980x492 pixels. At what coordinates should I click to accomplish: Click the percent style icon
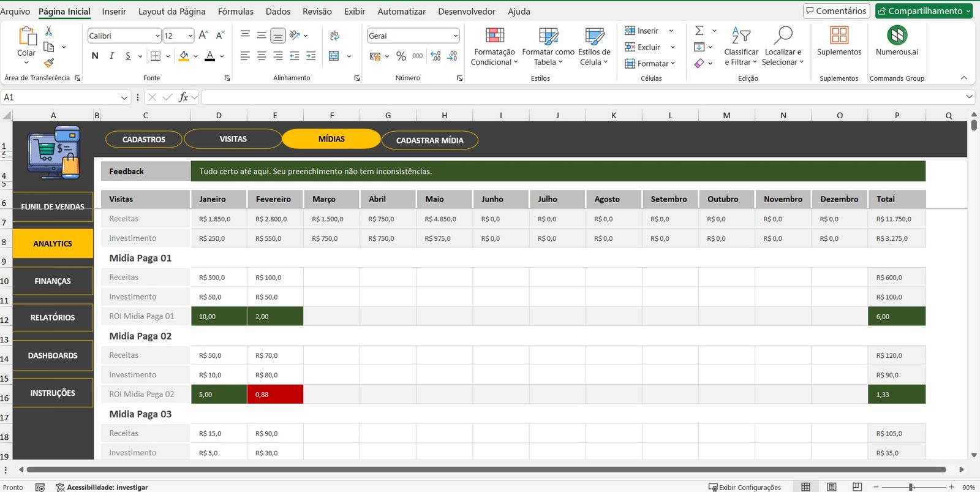click(401, 56)
